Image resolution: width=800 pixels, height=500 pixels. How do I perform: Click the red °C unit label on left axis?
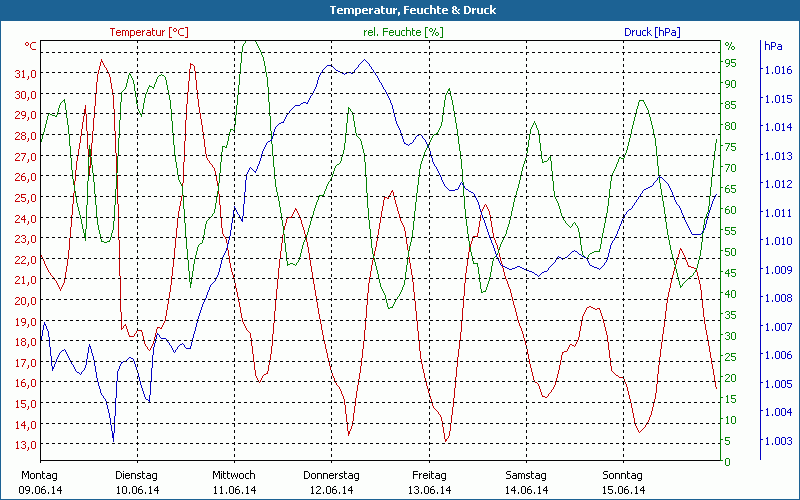(x=31, y=46)
